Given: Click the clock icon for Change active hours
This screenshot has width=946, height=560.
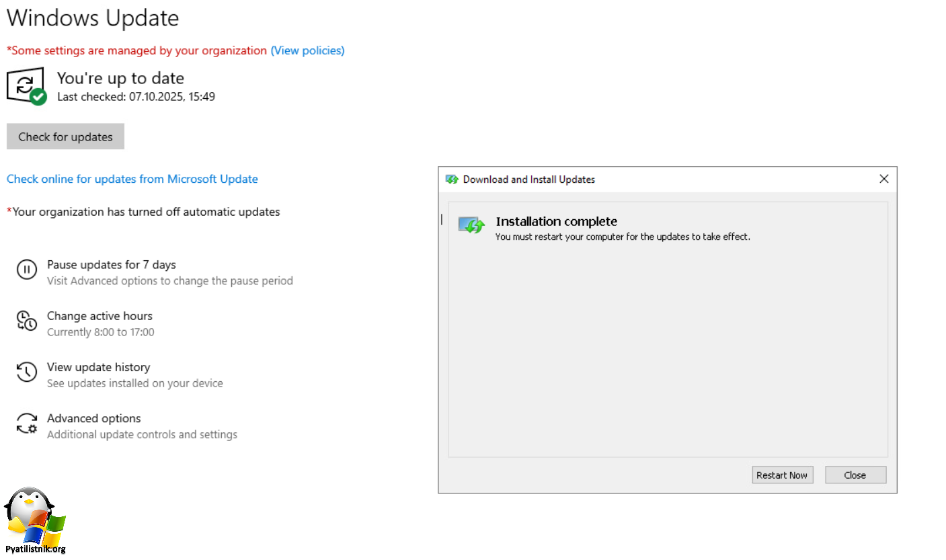Looking at the screenshot, I should click(26, 321).
